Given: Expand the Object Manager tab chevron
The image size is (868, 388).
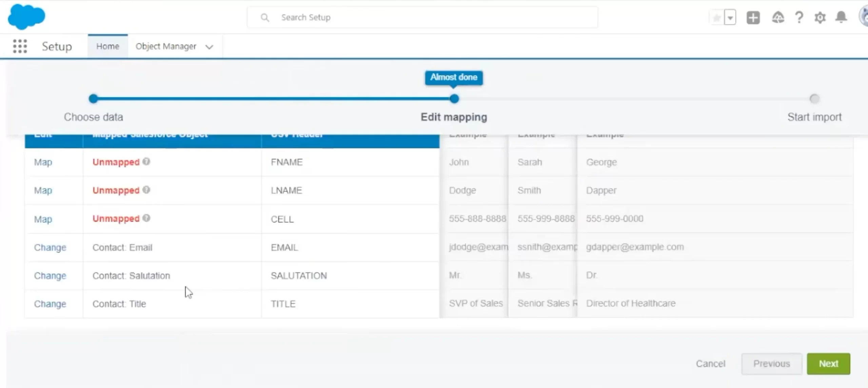Looking at the screenshot, I should [209, 47].
